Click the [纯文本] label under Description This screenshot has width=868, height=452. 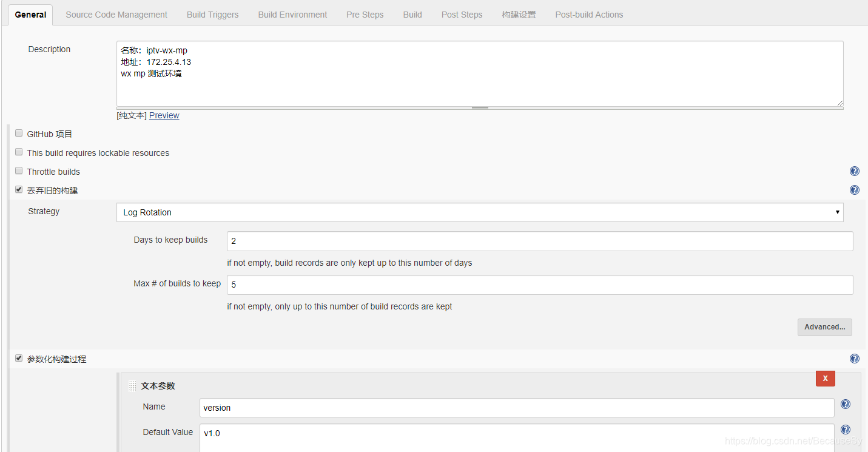click(132, 115)
